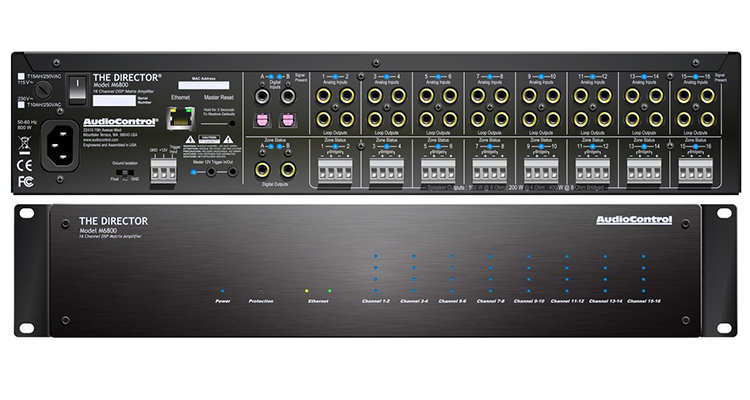This screenshot has height=400, width=750.
Task: Select the Digital Input B coaxial jack
Action: click(287, 96)
